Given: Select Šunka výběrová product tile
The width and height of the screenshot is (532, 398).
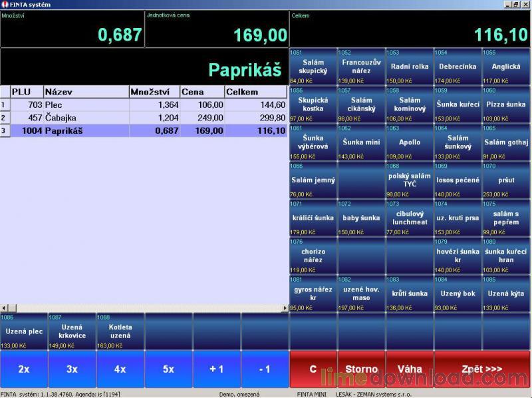Looking at the screenshot, I should click(313, 142).
